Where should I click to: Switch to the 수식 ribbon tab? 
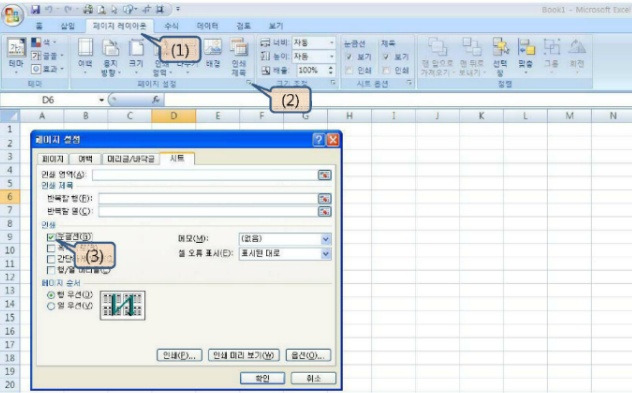[171, 26]
